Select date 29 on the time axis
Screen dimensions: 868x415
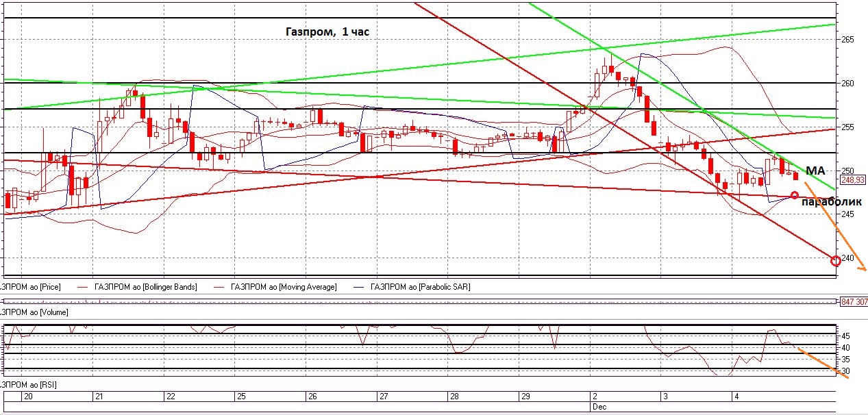coord(525,397)
